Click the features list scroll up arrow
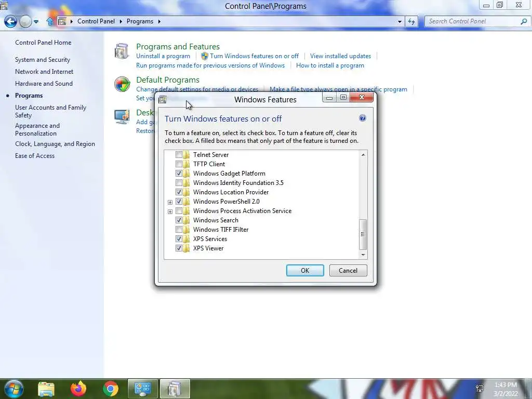Screen dimensions: 532x399 363,155
